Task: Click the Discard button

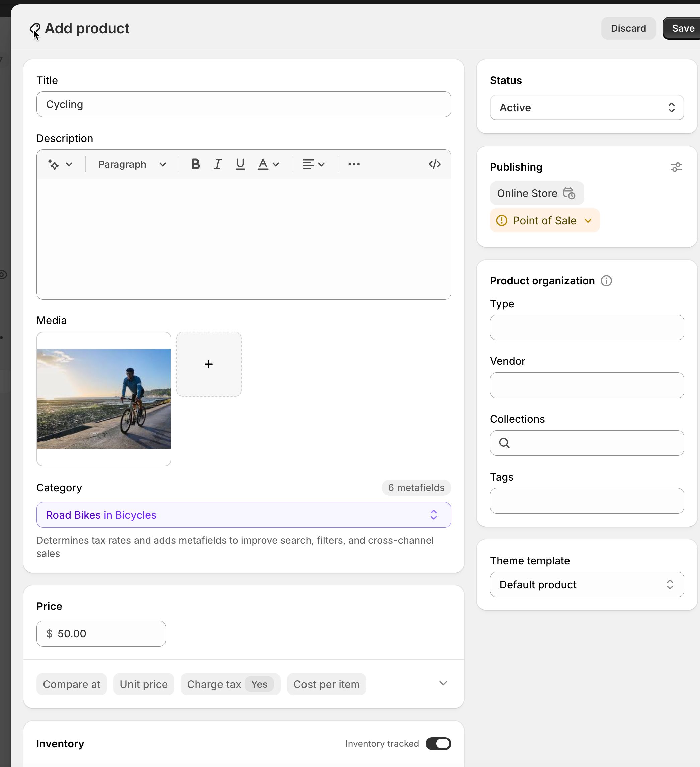Action: 628,28
